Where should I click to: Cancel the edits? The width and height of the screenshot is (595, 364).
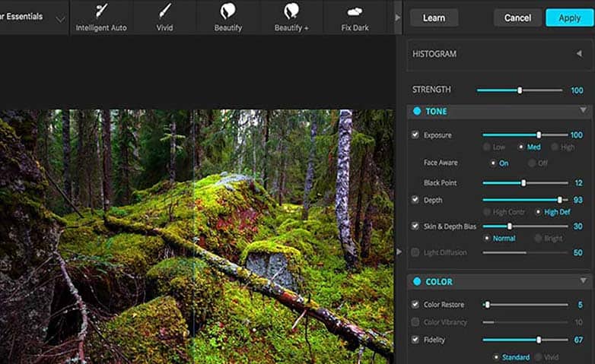[517, 17]
